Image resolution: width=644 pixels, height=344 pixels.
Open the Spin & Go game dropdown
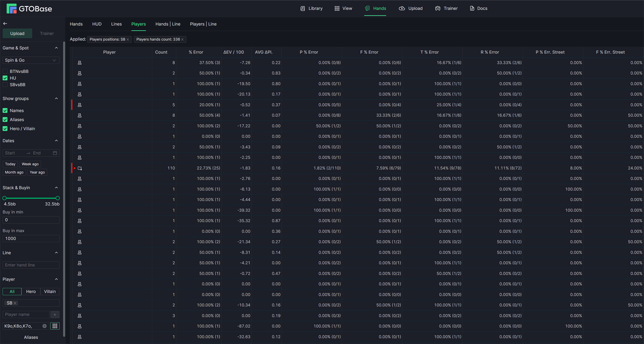click(31, 60)
